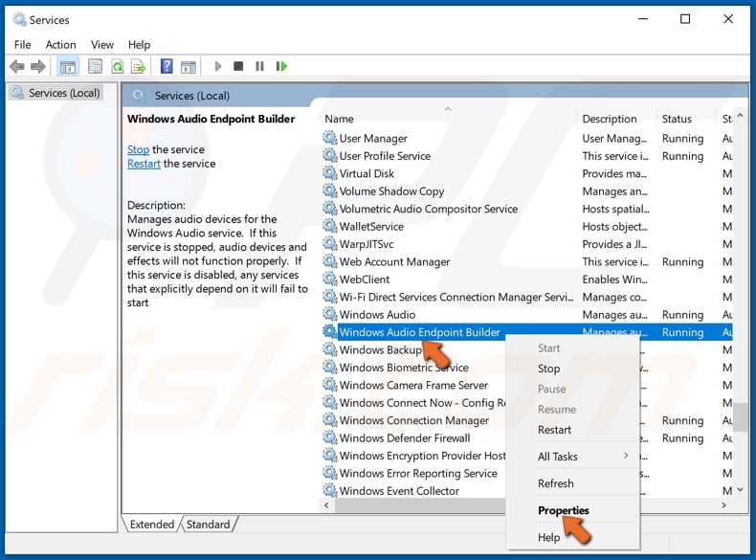756x560 pixels.
Task: Maximize the Services window
Action: [685, 19]
